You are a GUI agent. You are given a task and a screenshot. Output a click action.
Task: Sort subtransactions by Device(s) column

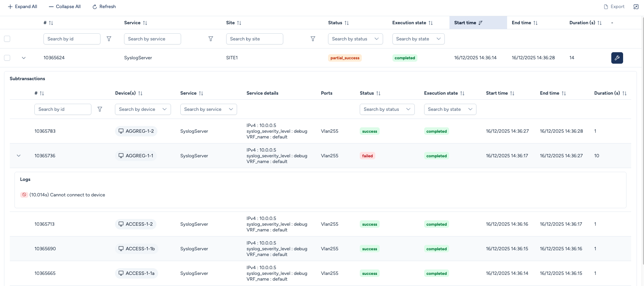pyautogui.click(x=140, y=93)
